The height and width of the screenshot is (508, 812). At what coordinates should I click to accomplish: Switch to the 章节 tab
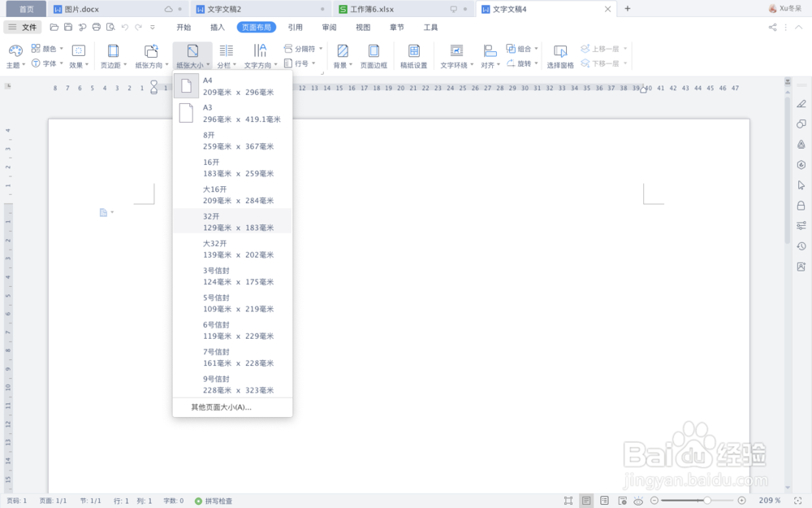(397, 28)
